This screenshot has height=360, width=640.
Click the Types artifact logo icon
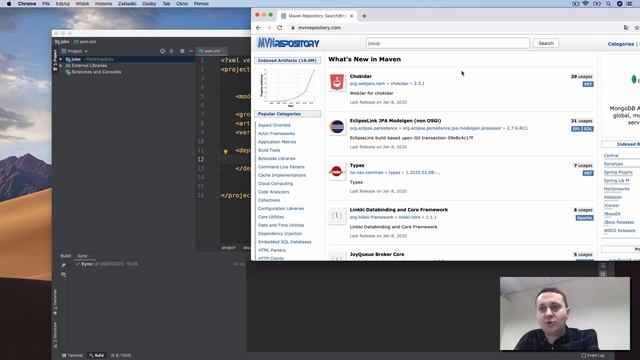pos(337,171)
